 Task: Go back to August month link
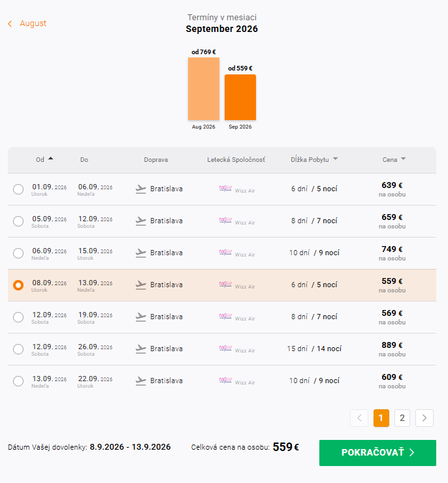[x=33, y=23]
